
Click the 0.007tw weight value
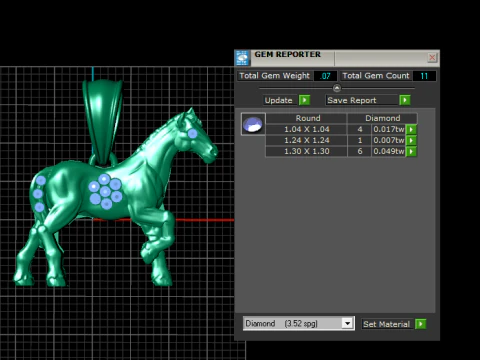389,140
